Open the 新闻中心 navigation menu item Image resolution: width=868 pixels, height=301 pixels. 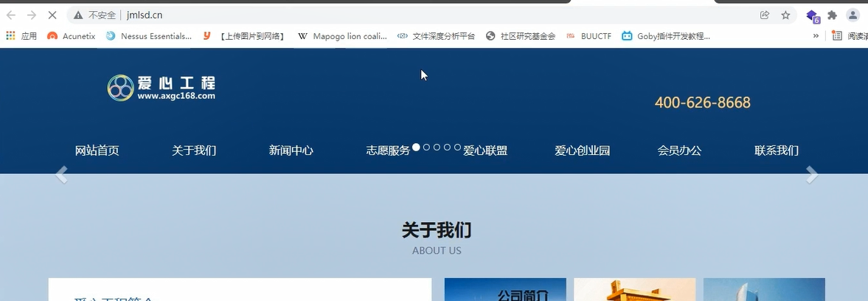point(291,150)
